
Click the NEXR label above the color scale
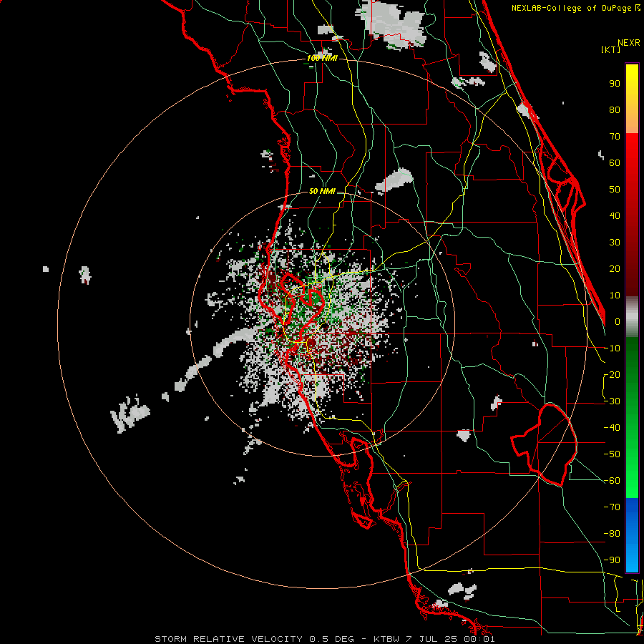pyautogui.click(x=628, y=43)
